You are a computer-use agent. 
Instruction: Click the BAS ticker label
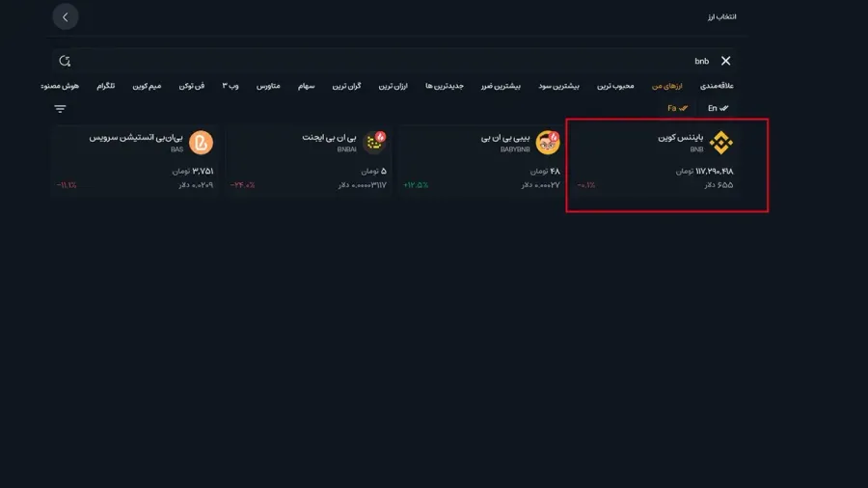(x=177, y=149)
